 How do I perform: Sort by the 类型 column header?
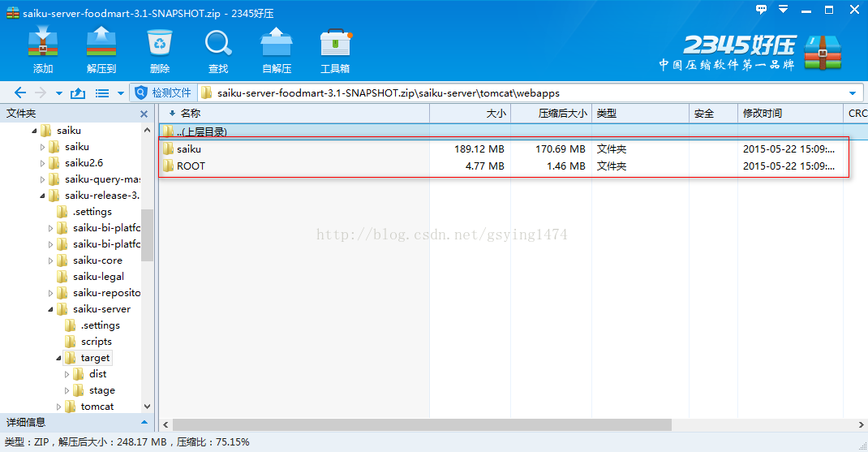click(x=641, y=113)
